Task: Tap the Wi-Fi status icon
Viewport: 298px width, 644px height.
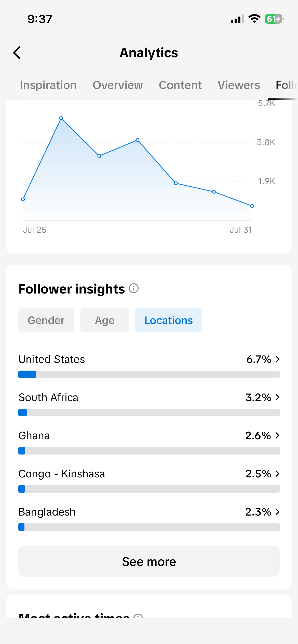Action: (x=254, y=19)
